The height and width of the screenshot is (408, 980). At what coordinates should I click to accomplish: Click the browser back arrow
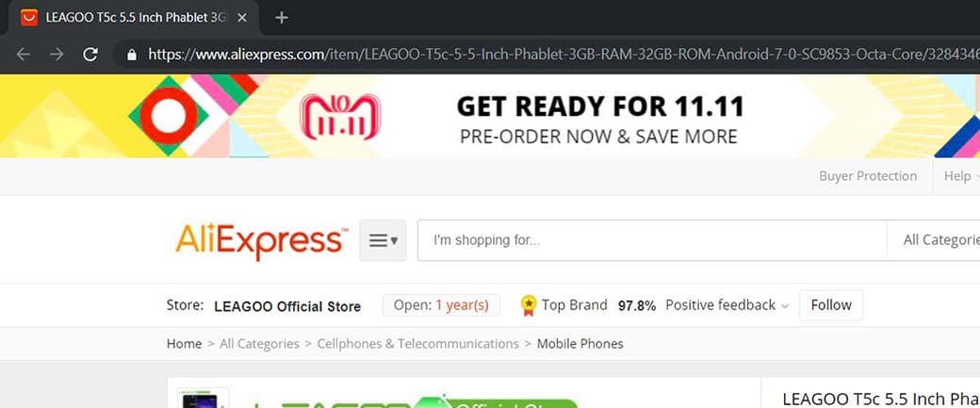(24, 55)
